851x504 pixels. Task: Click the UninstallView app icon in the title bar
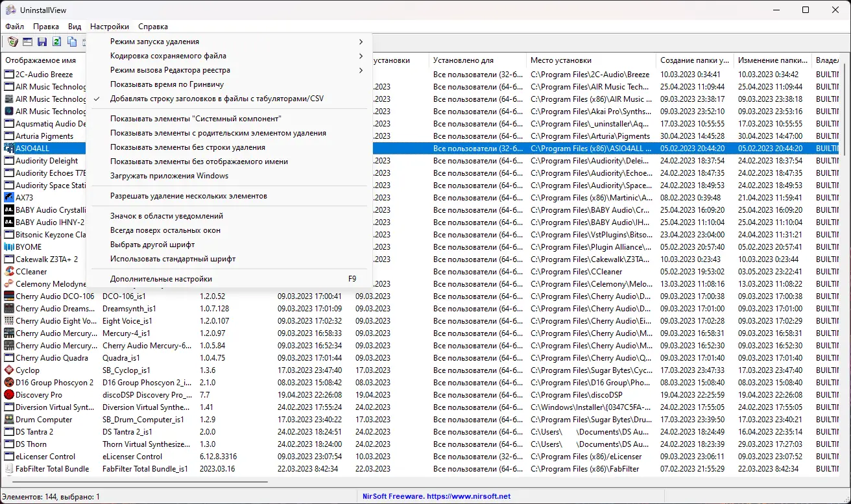[11, 10]
